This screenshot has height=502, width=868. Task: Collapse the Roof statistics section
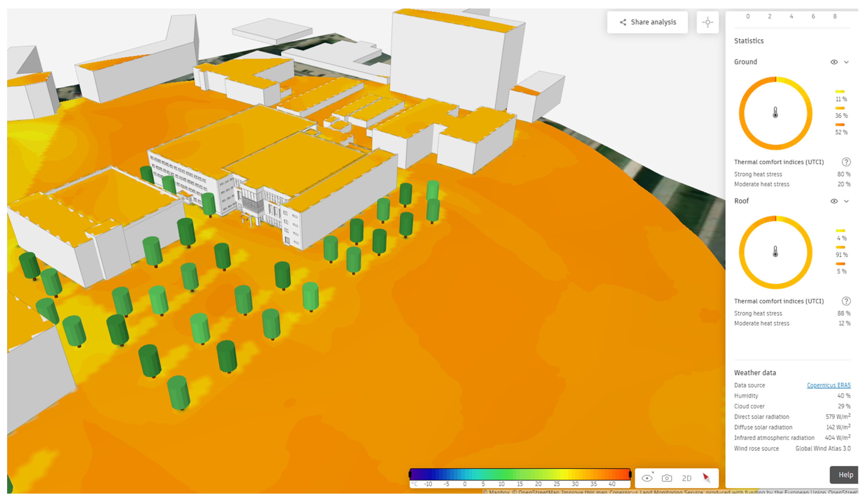pyautogui.click(x=846, y=201)
